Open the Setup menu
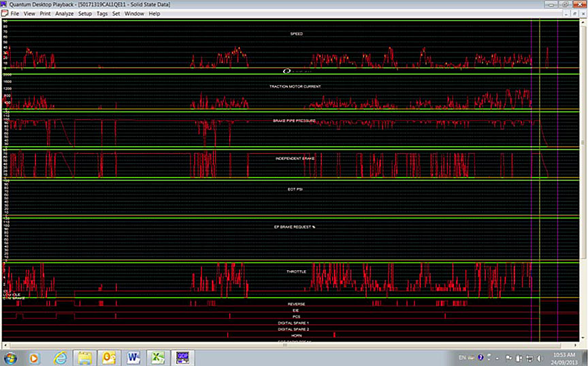The width and height of the screenshot is (588, 366). pyautogui.click(x=85, y=14)
